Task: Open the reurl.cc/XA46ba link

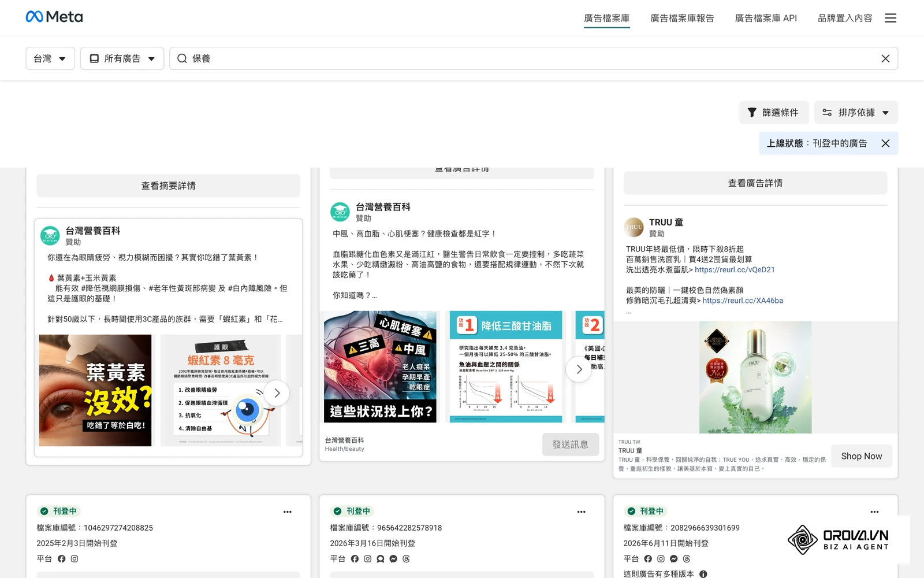Action: click(x=743, y=301)
